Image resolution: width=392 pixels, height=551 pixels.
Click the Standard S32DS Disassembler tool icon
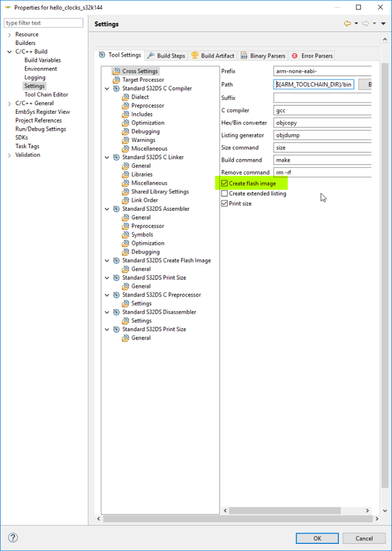point(116,312)
